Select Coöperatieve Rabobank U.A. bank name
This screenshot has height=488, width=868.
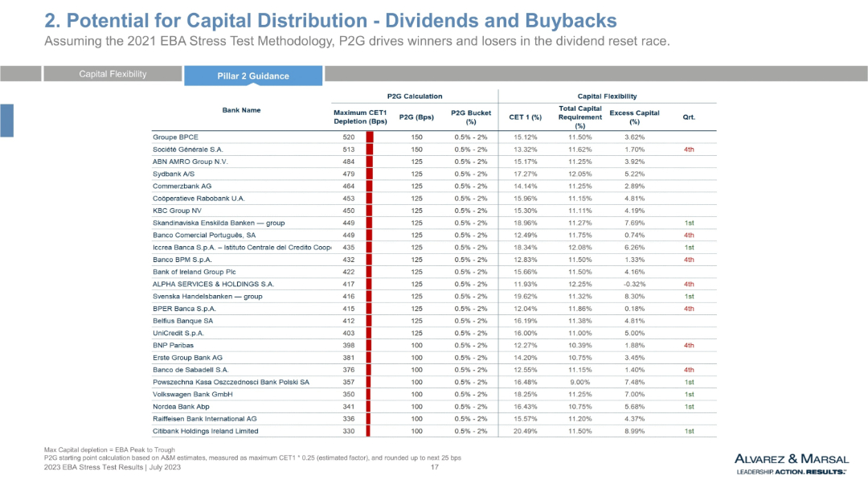[x=199, y=199]
